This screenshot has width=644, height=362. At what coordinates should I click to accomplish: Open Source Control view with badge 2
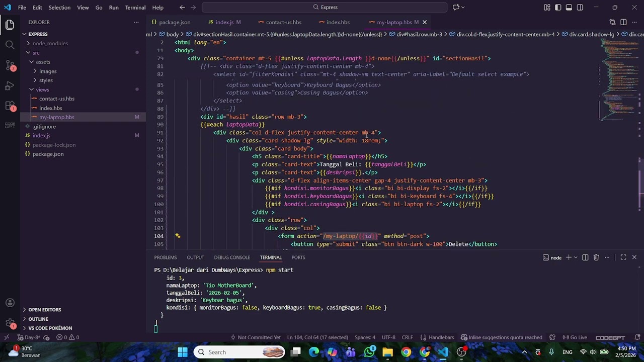[x=10, y=65]
